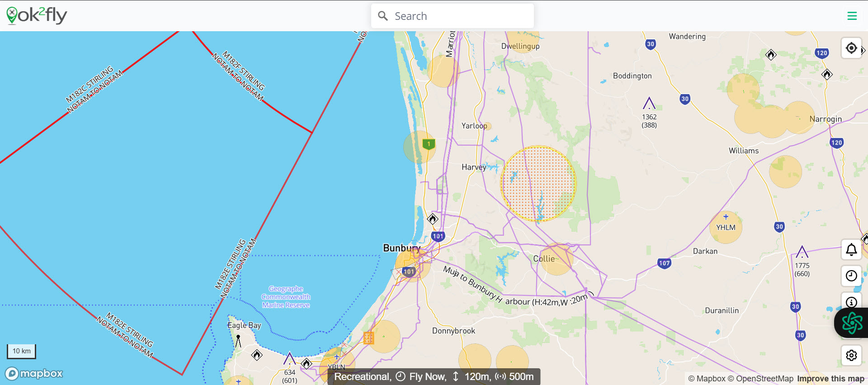Click the Geographe Commonwealth Marine Reserve label
This screenshot has height=385, width=868.
coord(286,297)
